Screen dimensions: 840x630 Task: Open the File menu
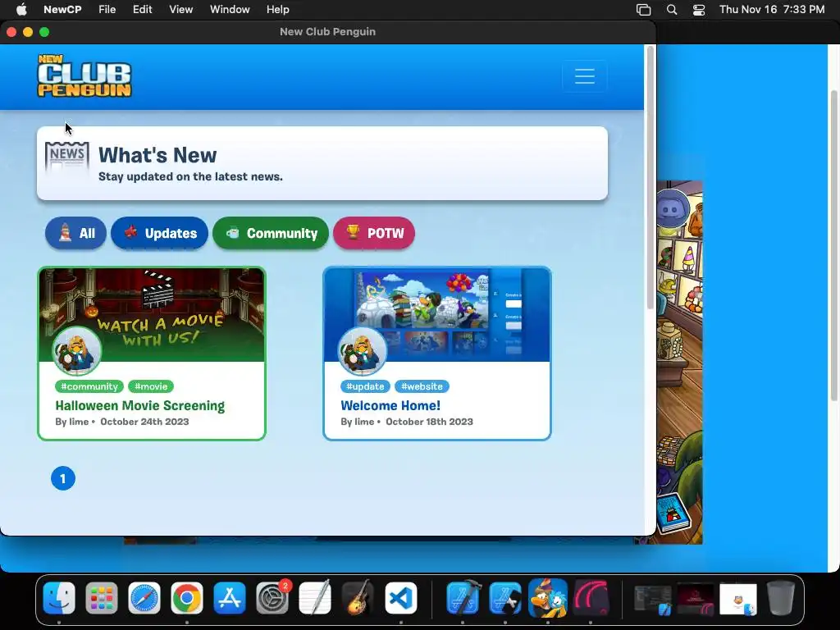(107, 9)
